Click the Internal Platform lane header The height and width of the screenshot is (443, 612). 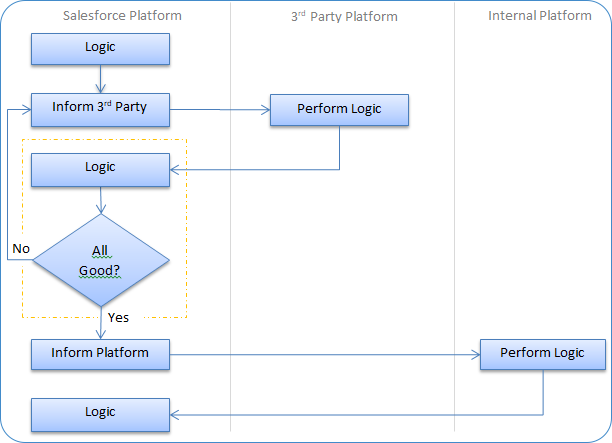539,16
